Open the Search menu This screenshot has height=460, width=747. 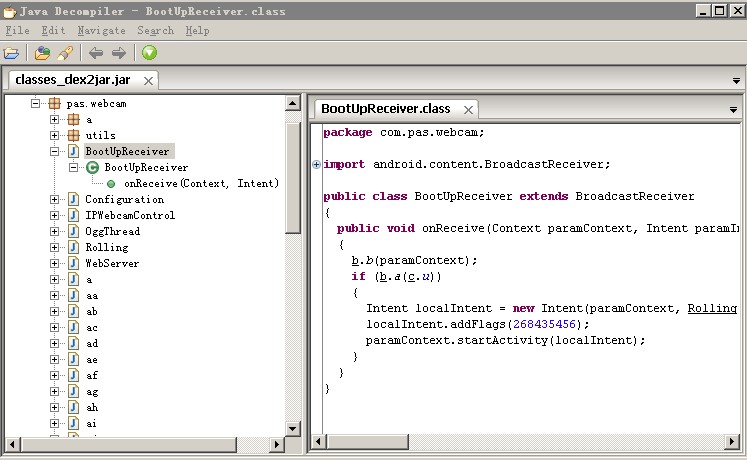pos(155,30)
